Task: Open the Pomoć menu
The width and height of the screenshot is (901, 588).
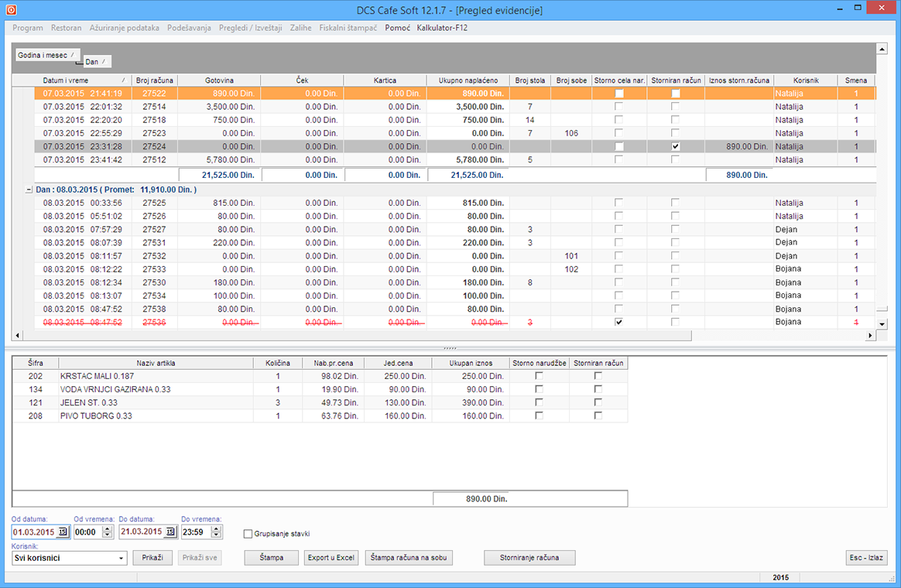Action: 397,28
